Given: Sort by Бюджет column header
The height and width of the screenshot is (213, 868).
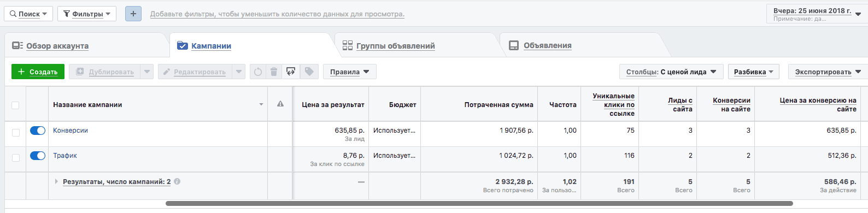Looking at the screenshot, I should coord(403,104).
